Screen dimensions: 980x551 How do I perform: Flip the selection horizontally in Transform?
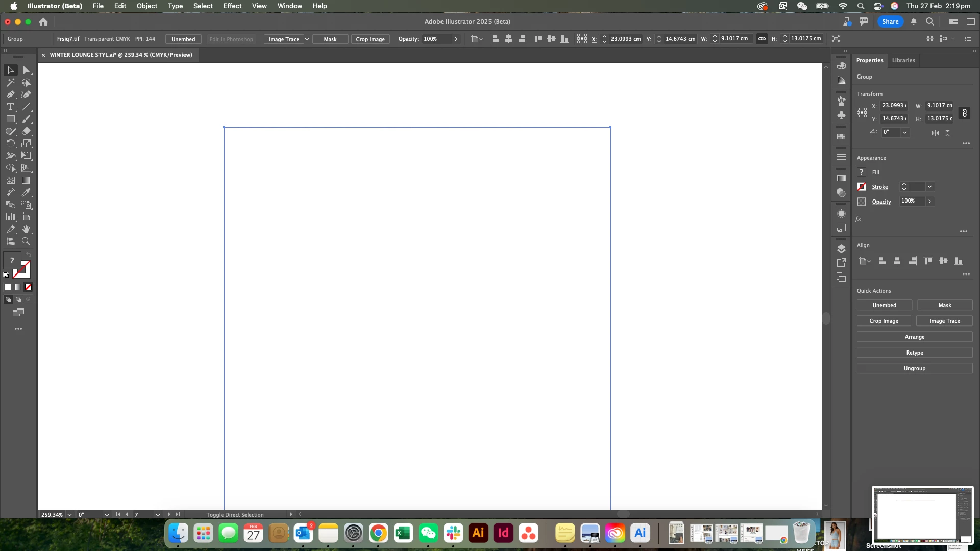935,133
